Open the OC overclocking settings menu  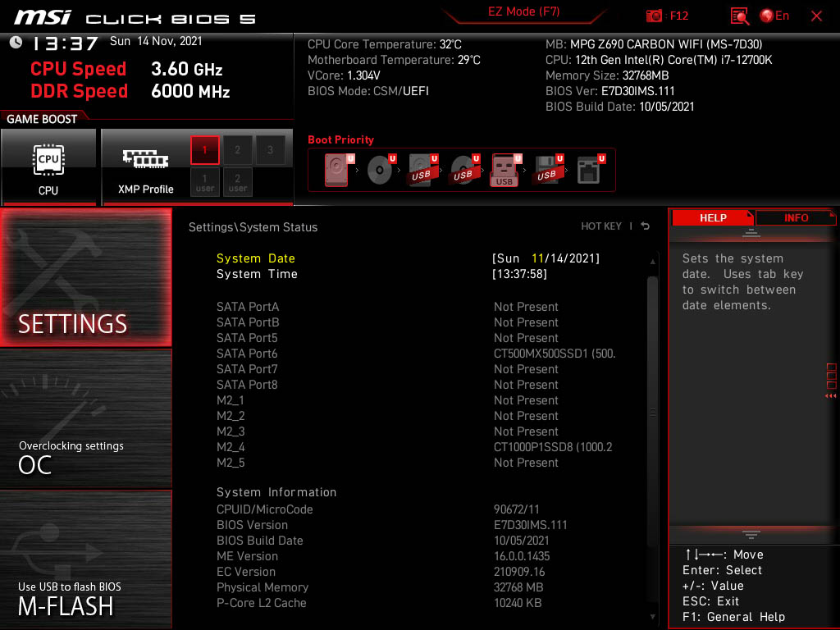coord(85,418)
